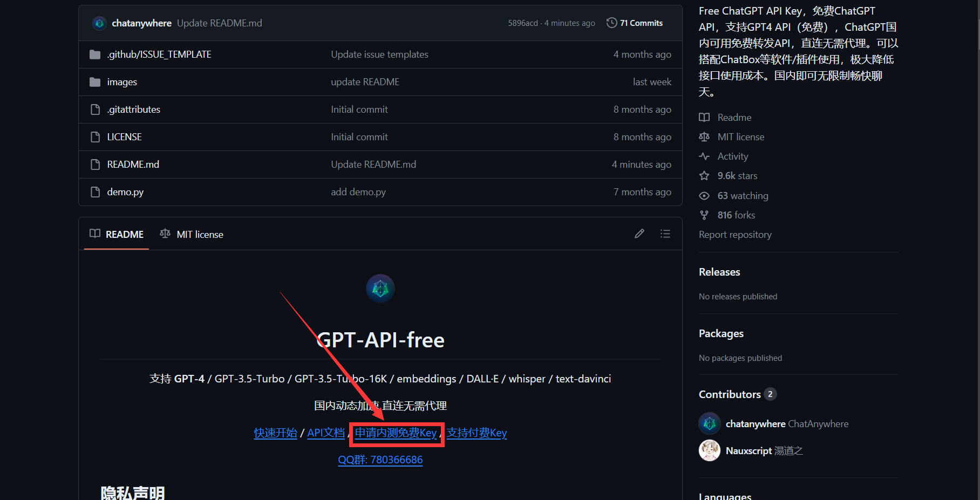Open the 9.6k stars link
The image size is (980, 500).
tap(737, 176)
